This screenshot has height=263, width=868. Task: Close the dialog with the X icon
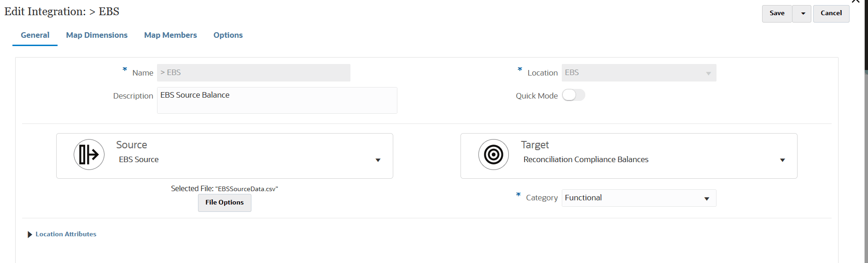pos(856,1)
